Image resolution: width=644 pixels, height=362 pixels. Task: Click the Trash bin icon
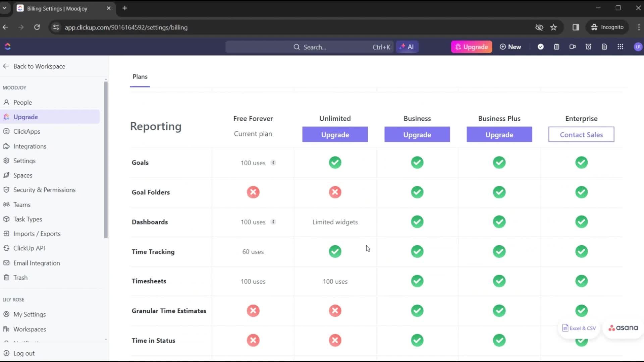tap(6, 278)
